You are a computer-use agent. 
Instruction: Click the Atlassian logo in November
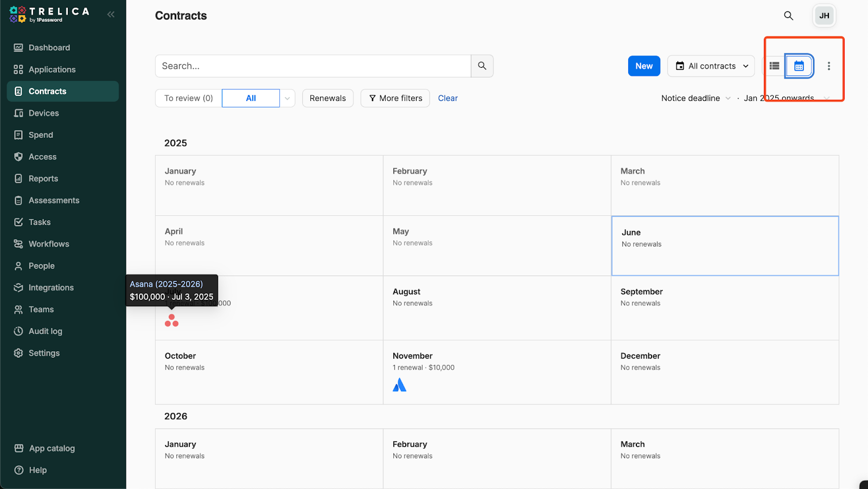click(399, 385)
